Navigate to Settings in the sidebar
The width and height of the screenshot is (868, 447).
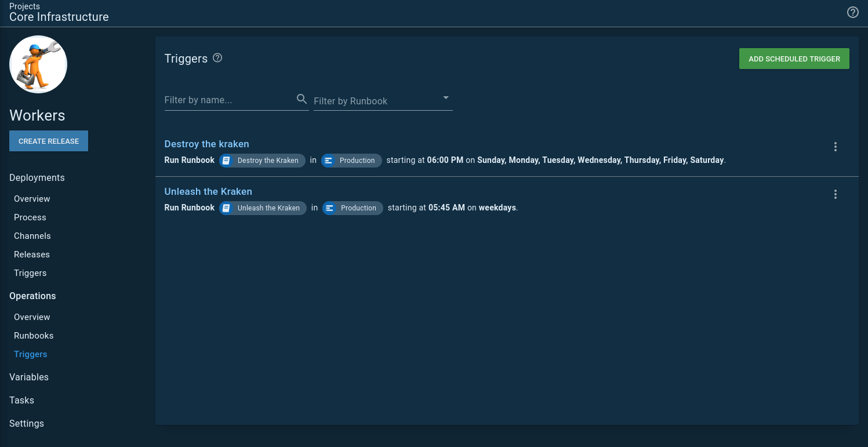coord(27,423)
